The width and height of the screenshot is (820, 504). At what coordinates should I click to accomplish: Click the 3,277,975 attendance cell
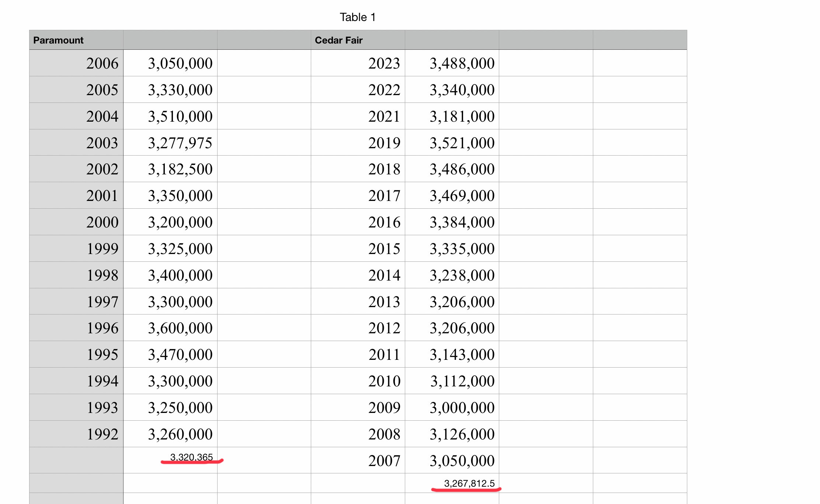pyautogui.click(x=170, y=143)
